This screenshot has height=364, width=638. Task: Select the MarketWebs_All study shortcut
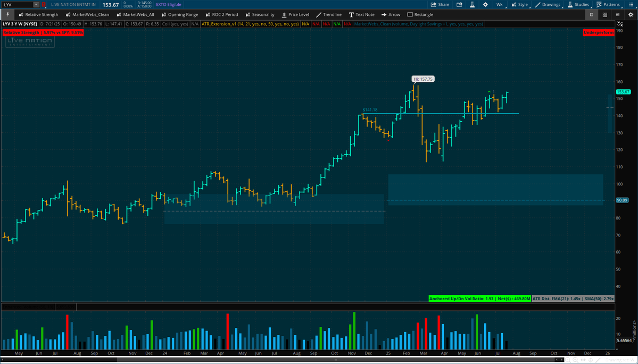click(x=136, y=15)
